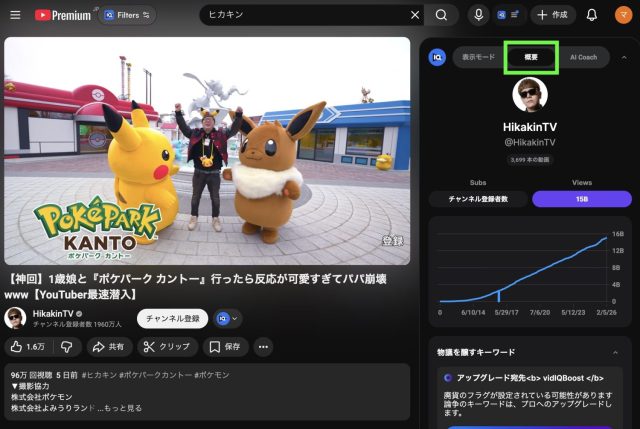This screenshot has width=640, height=429.
Task: Click the marker on the views graph
Action: 499,295
